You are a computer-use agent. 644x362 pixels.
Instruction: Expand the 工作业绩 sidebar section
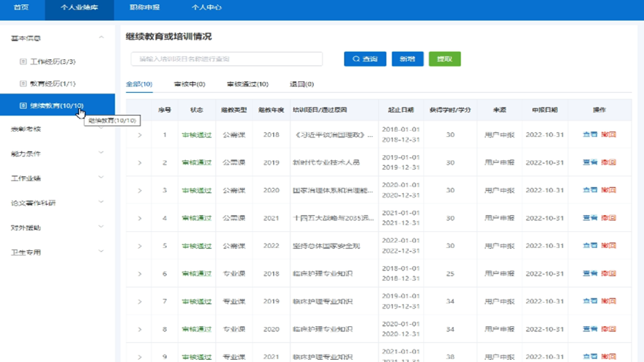[101, 178]
